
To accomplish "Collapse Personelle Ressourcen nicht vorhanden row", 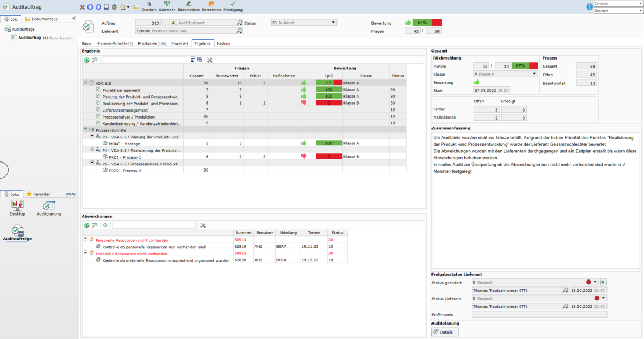I will (85, 239).
